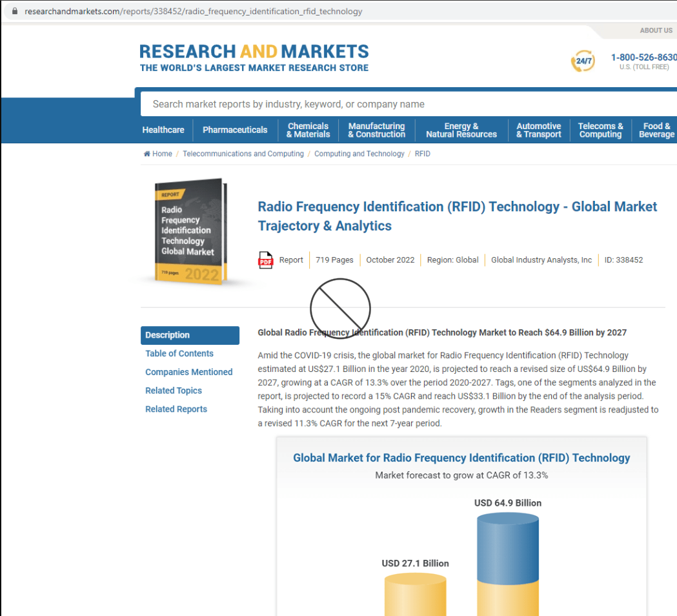Click the About Us link
This screenshot has height=616, width=677.
pos(656,30)
